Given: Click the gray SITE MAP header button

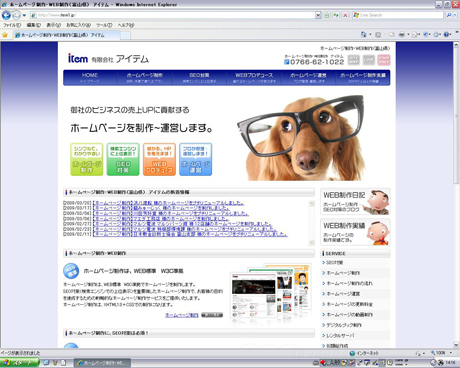Looking at the screenshot, I should pyautogui.click(x=354, y=60).
